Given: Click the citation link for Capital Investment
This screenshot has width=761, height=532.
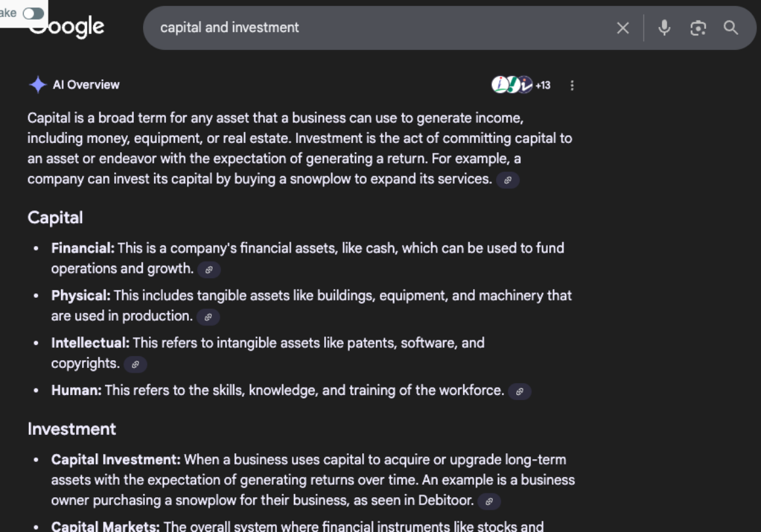Looking at the screenshot, I should coord(488,501).
